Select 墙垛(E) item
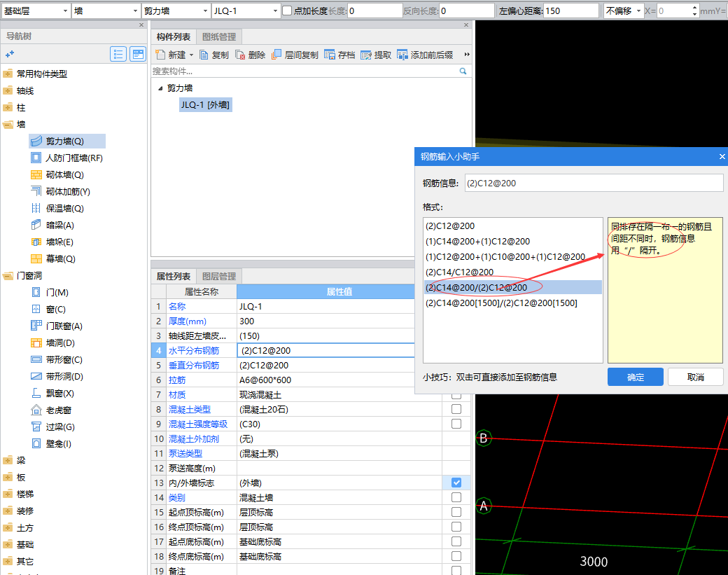728x575 pixels. tap(52, 242)
